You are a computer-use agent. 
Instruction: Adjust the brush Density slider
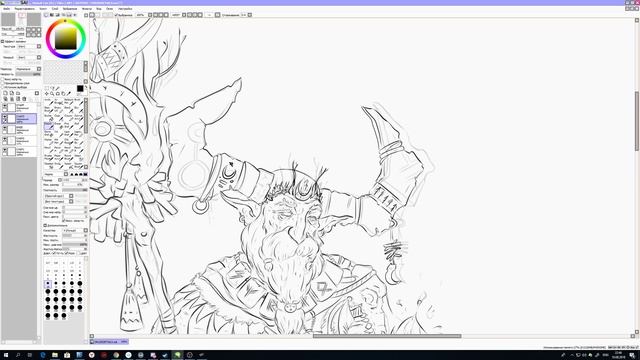pos(74,190)
